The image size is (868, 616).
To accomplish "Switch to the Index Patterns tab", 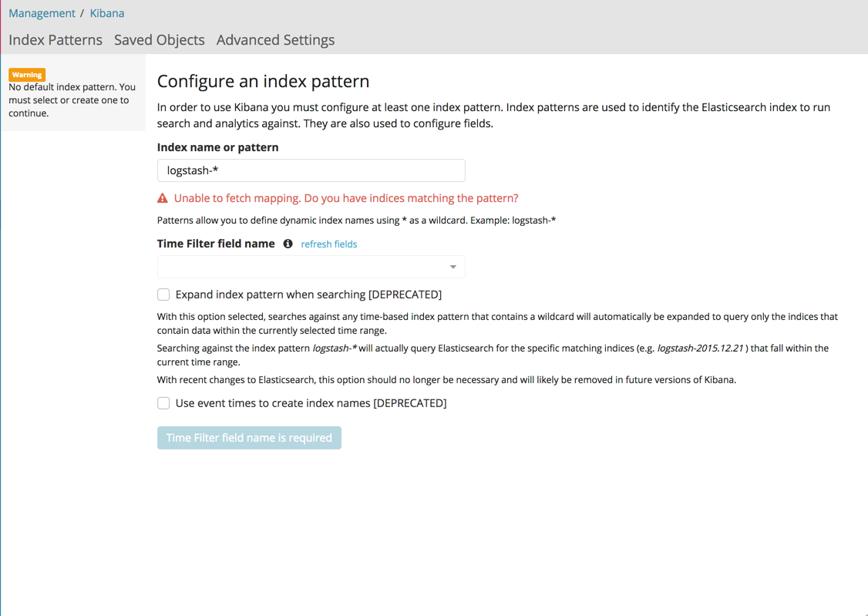I will click(x=56, y=40).
